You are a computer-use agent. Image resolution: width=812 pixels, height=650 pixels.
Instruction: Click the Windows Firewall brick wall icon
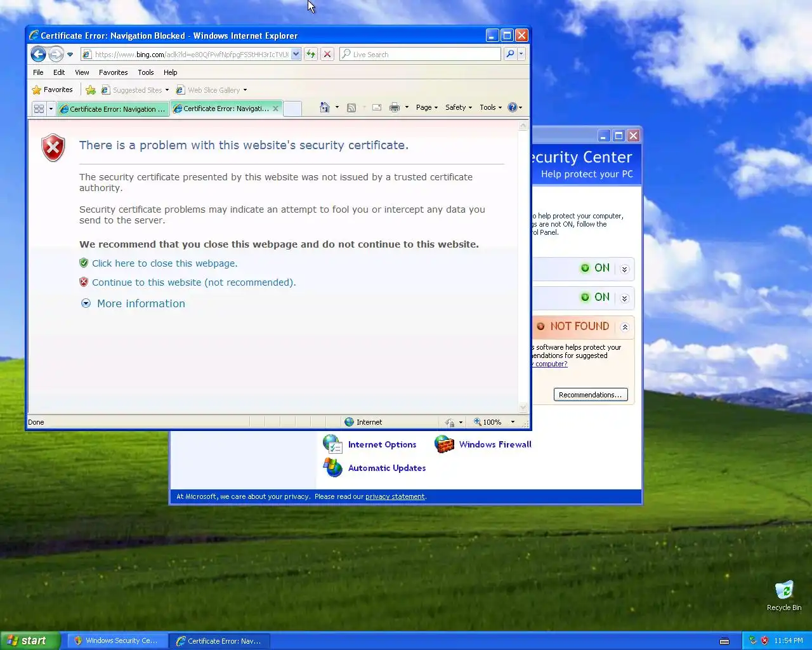click(444, 444)
